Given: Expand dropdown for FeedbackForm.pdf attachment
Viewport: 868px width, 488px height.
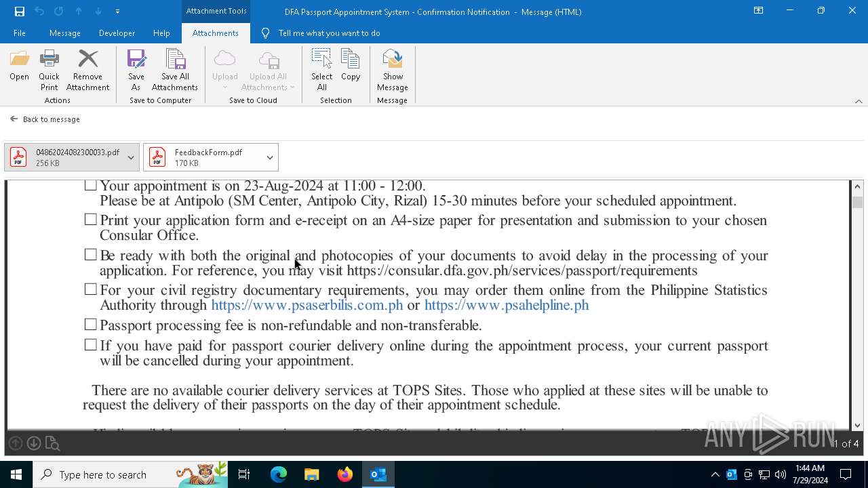Looking at the screenshot, I should tap(270, 157).
